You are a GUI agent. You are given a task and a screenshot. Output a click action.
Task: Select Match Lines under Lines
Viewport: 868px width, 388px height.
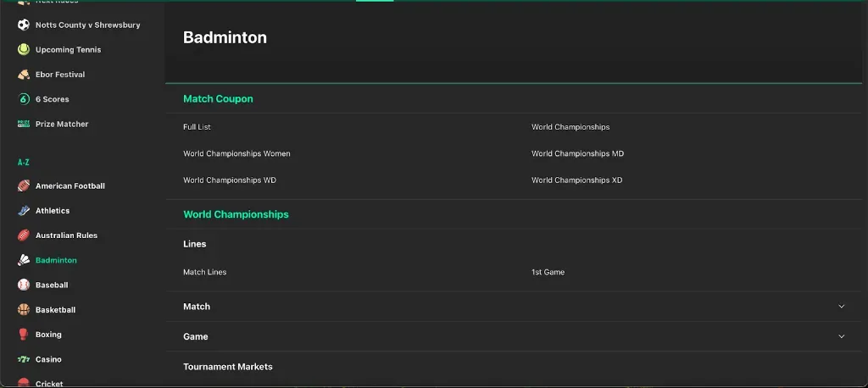point(204,273)
